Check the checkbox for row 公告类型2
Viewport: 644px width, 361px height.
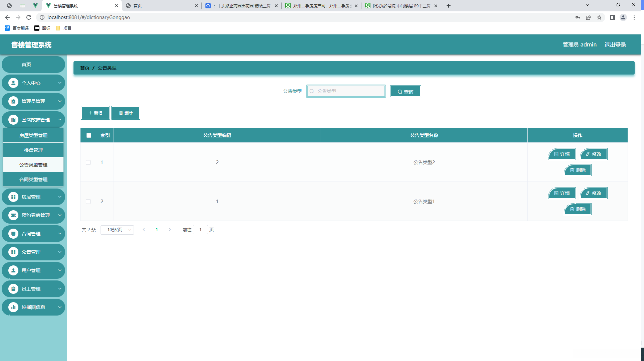tap(88, 162)
